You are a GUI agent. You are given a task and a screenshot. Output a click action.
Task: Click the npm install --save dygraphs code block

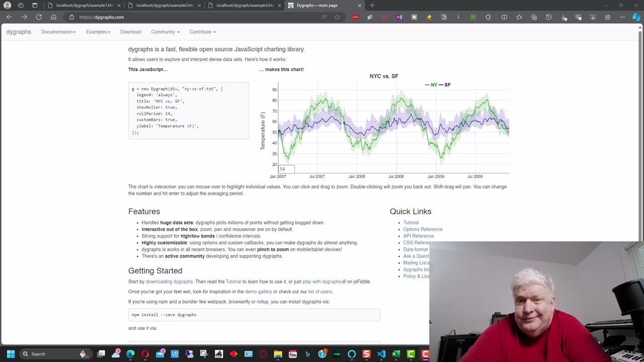[x=254, y=315]
